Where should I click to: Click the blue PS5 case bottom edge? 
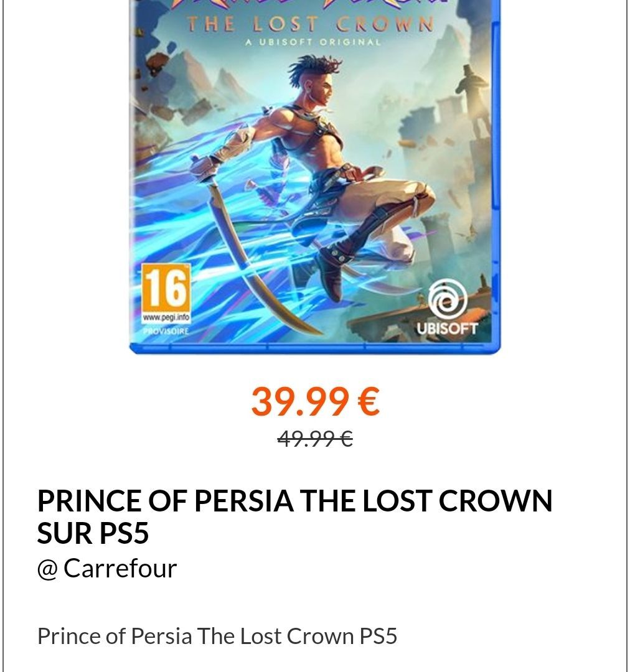pyautogui.click(x=315, y=349)
